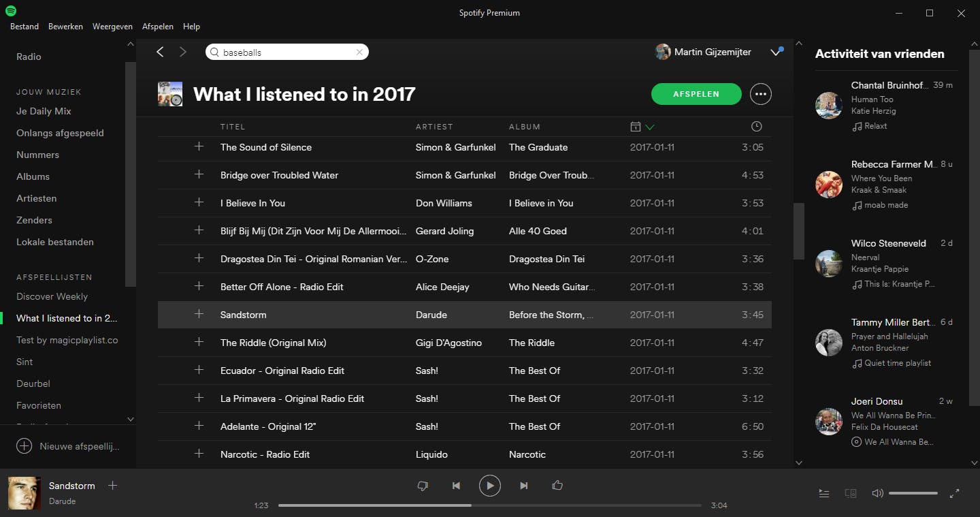This screenshot has width=980, height=517.
Task: Toggle the plus for The Riddle (Original Mix)
Action: (199, 342)
